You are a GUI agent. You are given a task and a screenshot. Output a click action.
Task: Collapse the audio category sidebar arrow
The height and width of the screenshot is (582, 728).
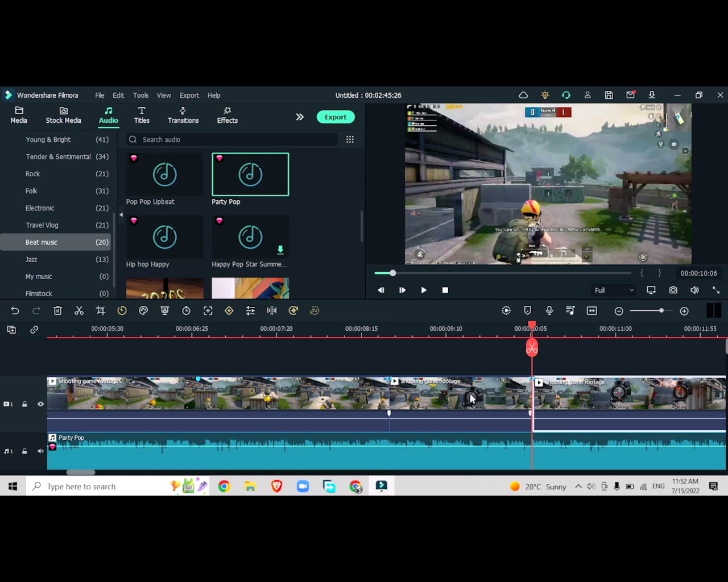point(121,215)
